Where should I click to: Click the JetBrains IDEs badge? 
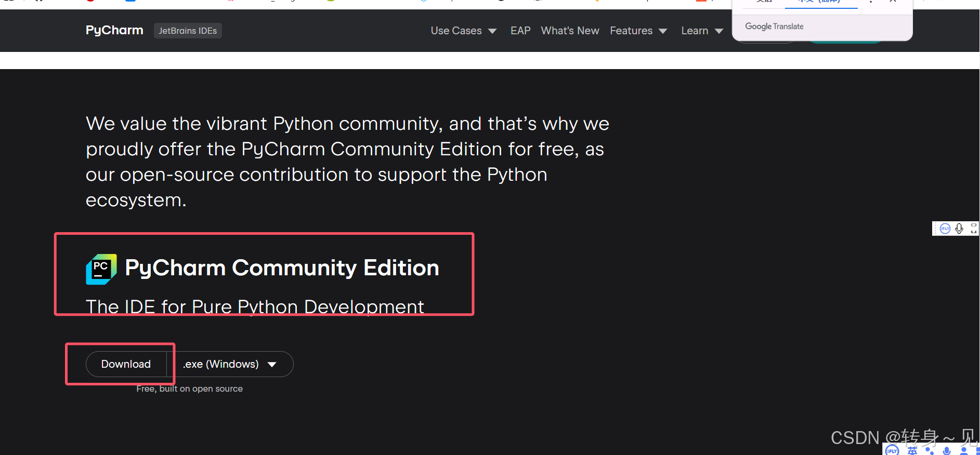click(x=188, y=31)
